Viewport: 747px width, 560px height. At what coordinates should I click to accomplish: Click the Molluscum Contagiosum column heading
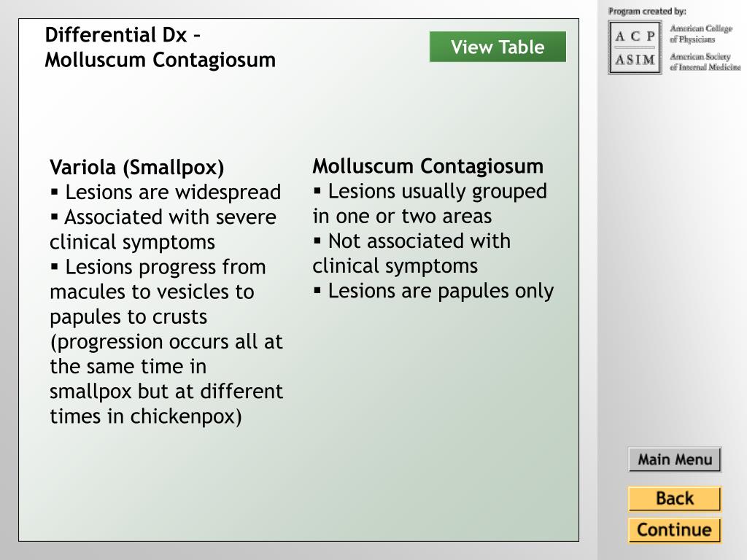tap(427, 166)
